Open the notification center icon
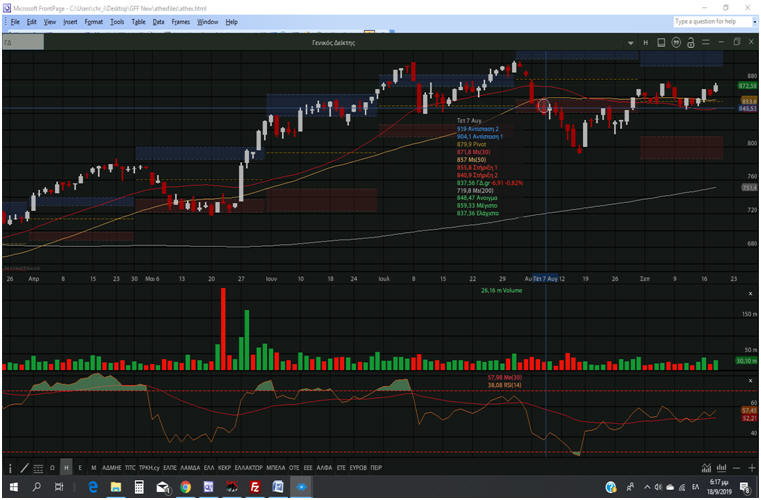The height and width of the screenshot is (500, 761). 744,487
